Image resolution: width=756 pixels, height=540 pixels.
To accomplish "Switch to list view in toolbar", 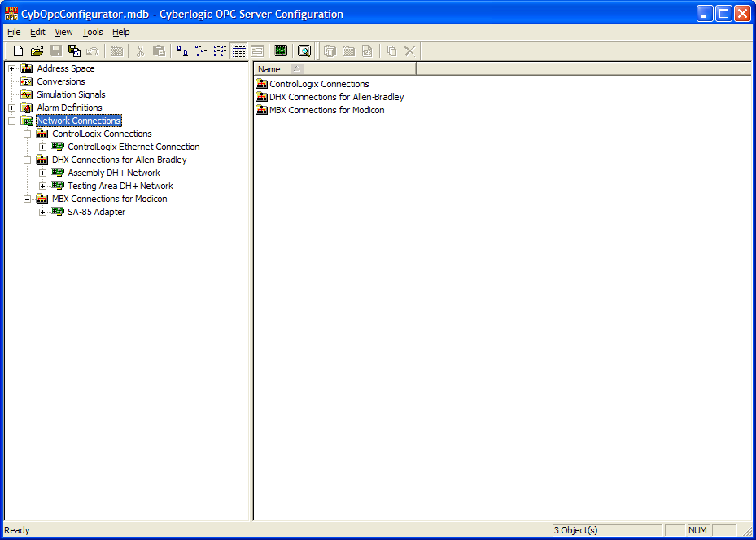I will (220, 50).
